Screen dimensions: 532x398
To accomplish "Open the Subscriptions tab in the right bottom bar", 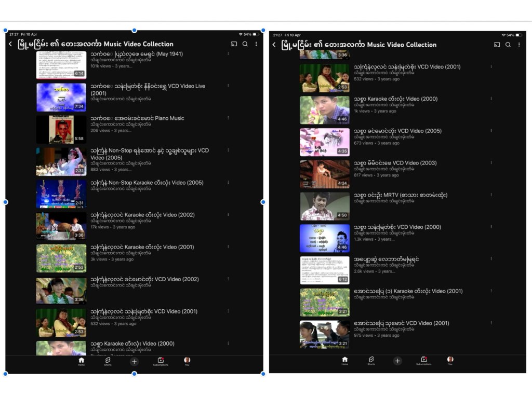I will click(423, 360).
